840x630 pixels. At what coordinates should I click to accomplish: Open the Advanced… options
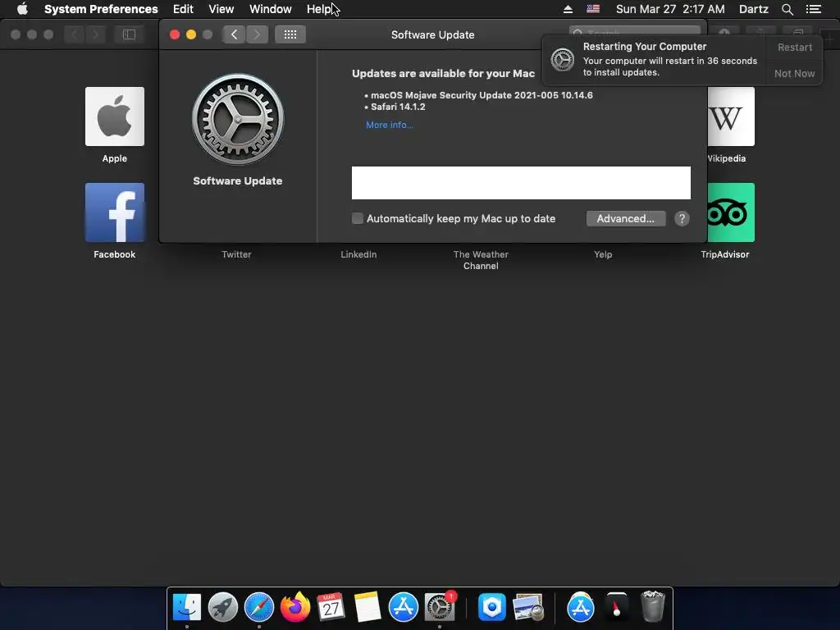pyautogui.click(x=626, y=218)
